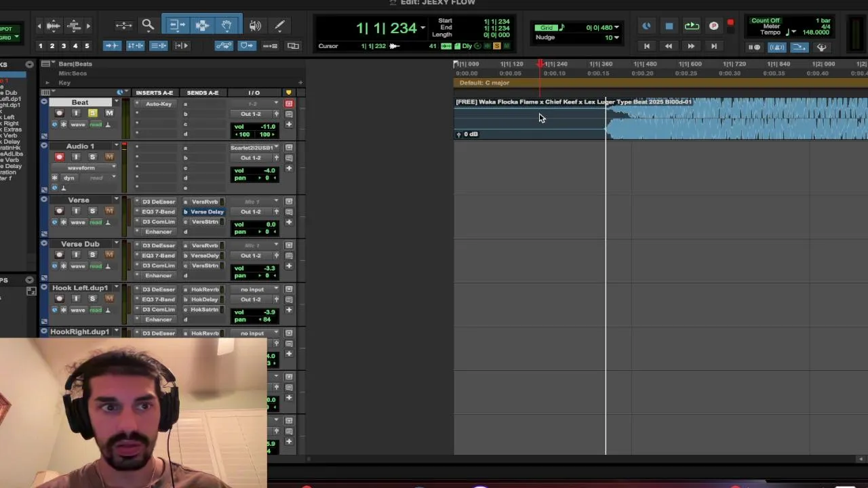
Task: Recall zoom preset 1
Action: [x=41, y=46]
